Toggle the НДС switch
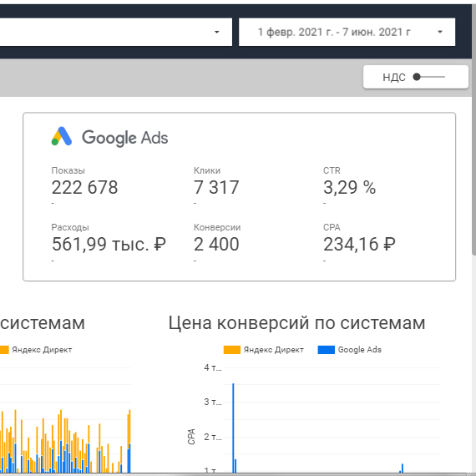The width and height of the screenshot is (476, 476). (428, 77)
